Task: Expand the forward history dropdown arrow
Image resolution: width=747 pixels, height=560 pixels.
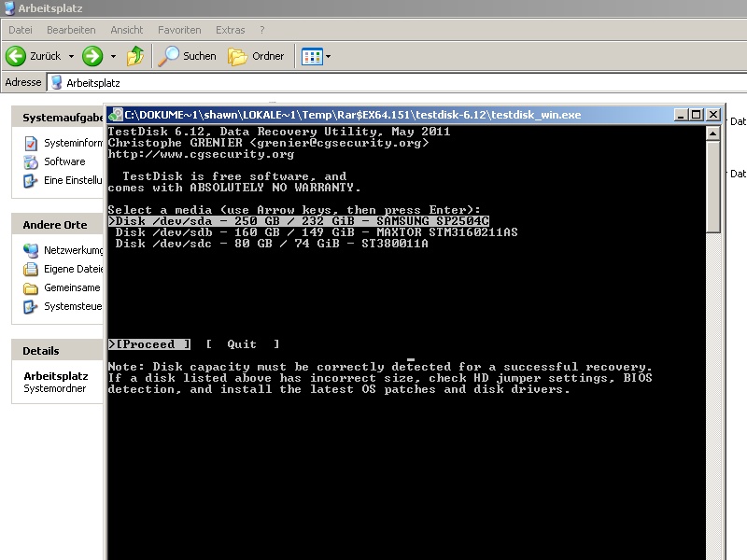Action: tap(113, 57)
